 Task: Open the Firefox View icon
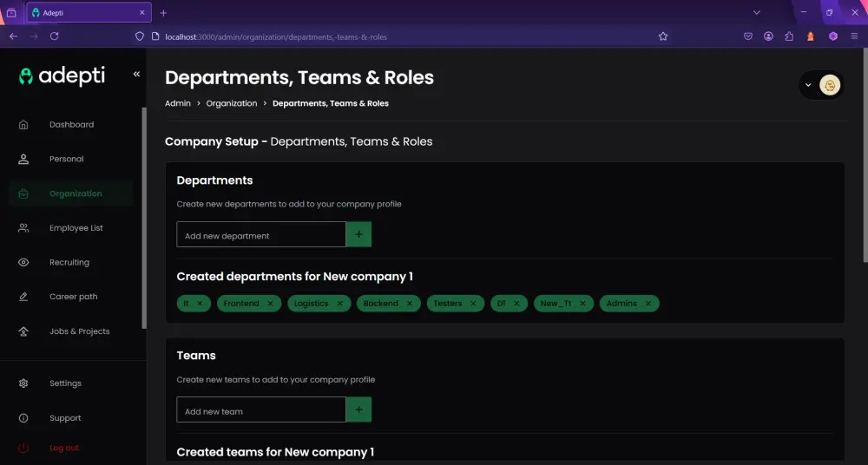[x=11, y=13]
